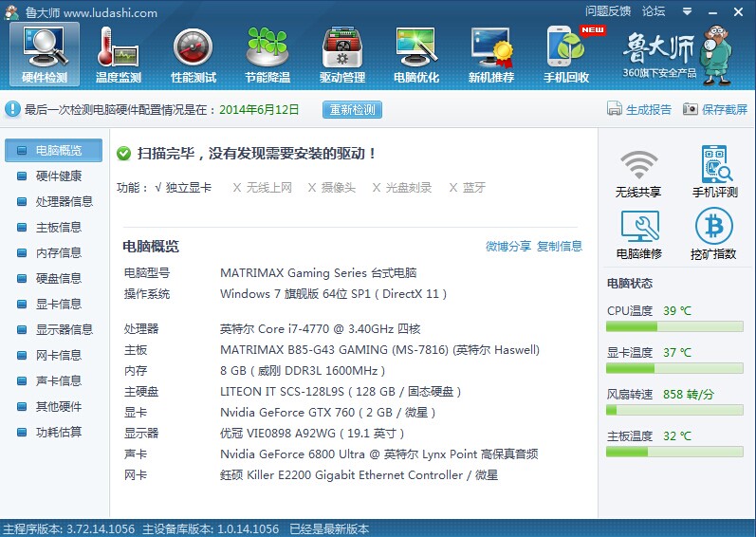Screen dimensions: 756x537
Task: Open 节能降温 clover icon
Action: tap(267, 54)
